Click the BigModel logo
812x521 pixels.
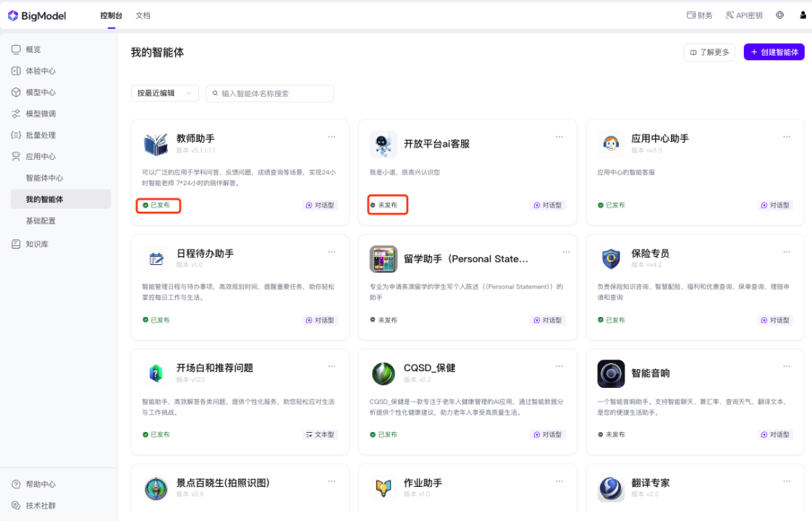[37, 15]
